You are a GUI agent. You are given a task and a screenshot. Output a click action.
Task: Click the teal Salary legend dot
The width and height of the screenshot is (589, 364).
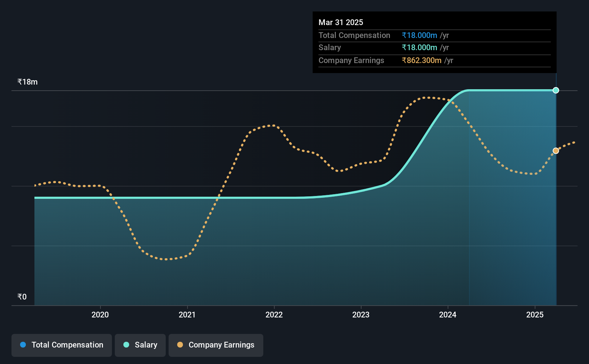pos(126,345)
